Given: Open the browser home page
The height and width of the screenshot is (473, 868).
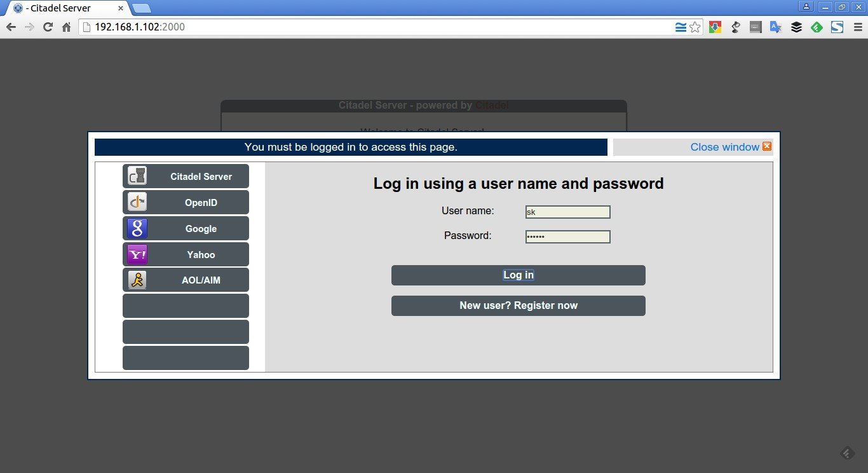Looking at the screenshot, I should pos(66,27).
